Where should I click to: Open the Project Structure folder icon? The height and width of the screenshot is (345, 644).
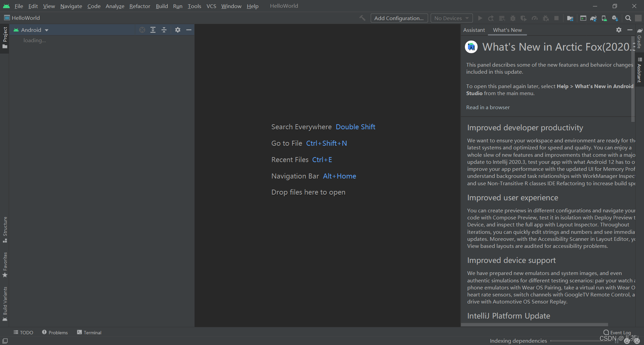click(570, 18)
